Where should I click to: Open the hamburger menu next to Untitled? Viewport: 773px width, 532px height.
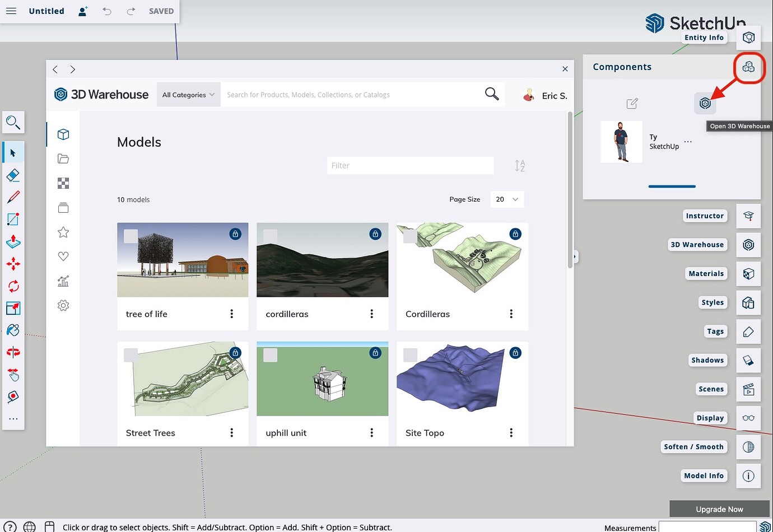(x=11, y=11)
